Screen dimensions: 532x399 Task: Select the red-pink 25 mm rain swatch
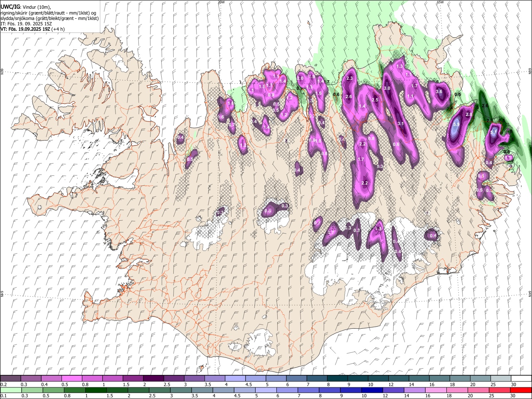coord(500,390)
